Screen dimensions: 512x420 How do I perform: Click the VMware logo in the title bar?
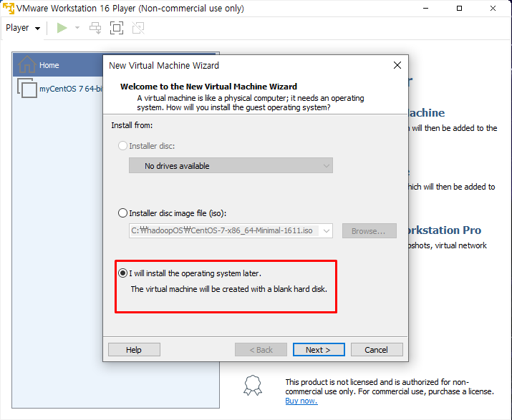click(x=8, y=8)
